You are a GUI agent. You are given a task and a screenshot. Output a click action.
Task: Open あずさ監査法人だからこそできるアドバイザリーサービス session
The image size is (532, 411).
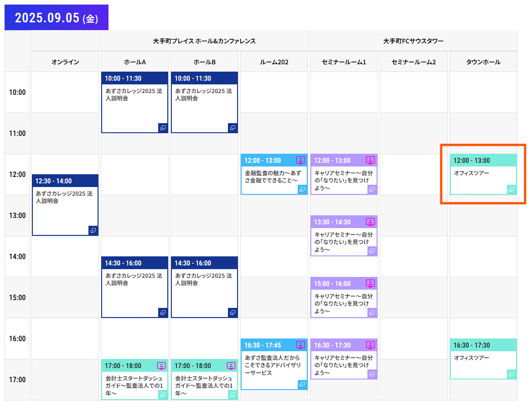(273, 365)
